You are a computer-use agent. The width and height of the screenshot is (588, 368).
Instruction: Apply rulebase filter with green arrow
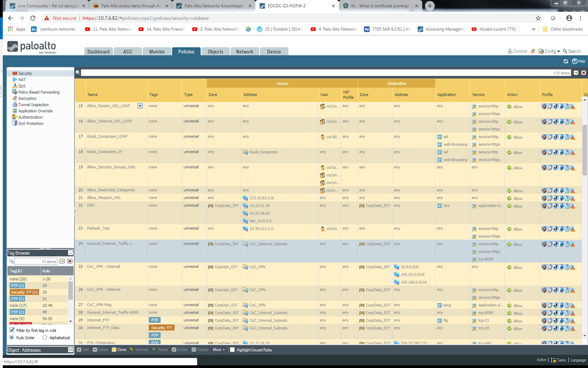click(576, 73)
